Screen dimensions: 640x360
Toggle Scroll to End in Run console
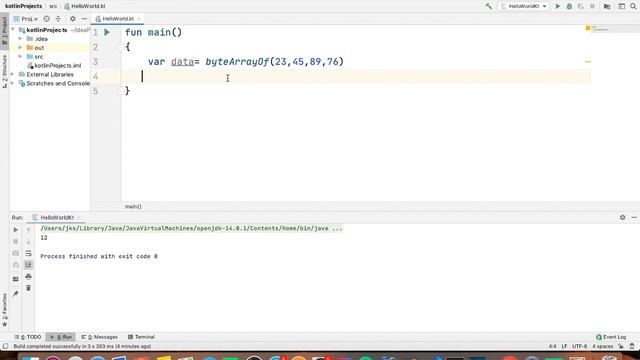28,265
